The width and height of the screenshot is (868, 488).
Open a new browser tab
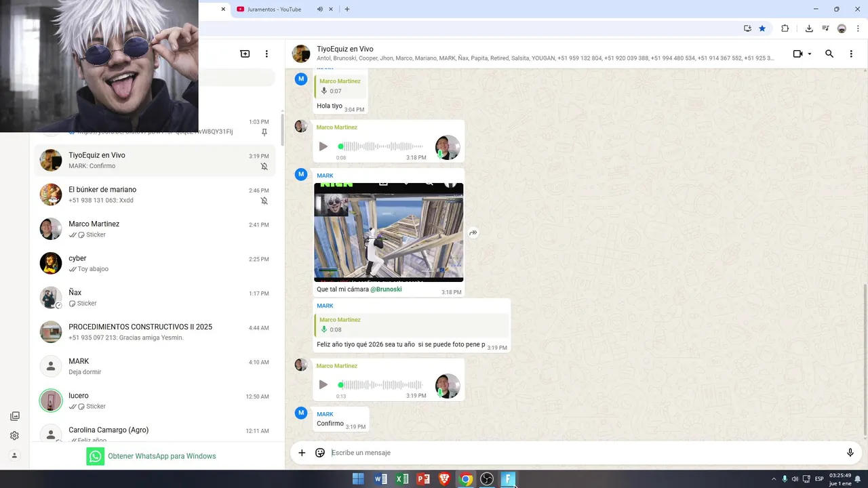pyautogui.click(x=347, y=9)
